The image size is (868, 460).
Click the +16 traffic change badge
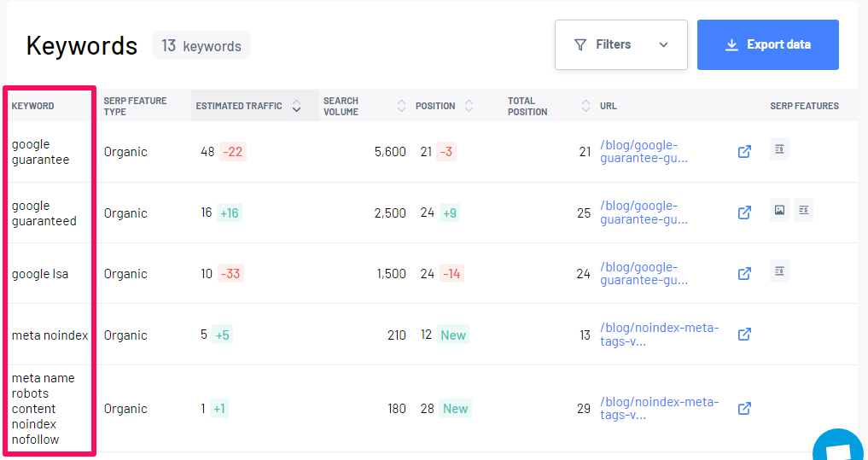(x=230, y=213)
